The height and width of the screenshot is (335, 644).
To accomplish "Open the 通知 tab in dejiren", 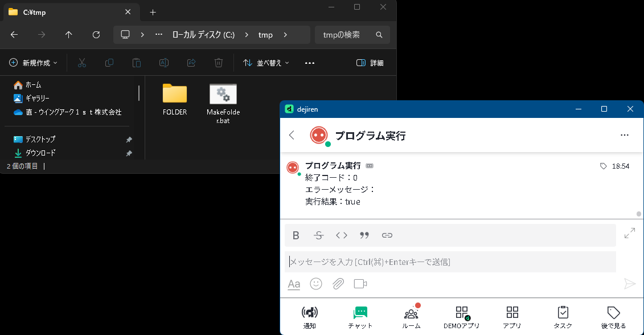I will click(310, 317).
